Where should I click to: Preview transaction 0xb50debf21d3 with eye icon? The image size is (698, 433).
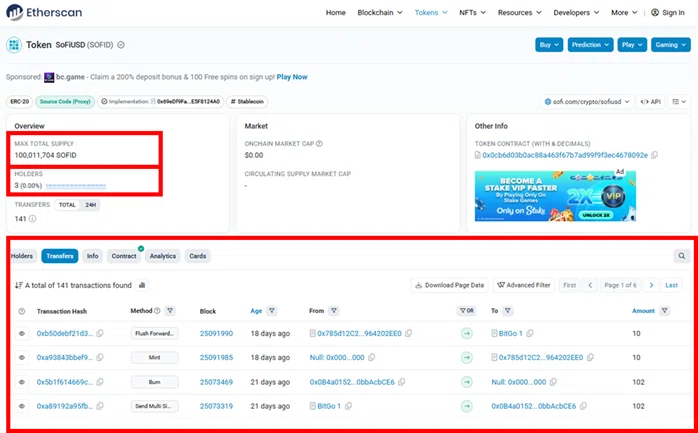(x=21, y=333)
